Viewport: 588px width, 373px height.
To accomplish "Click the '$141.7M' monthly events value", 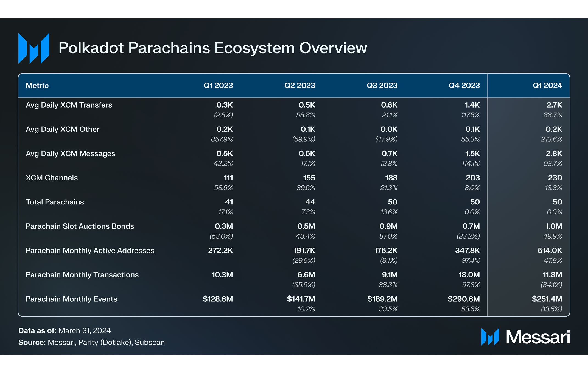I will pyautogui.click(x=301, y=299).
